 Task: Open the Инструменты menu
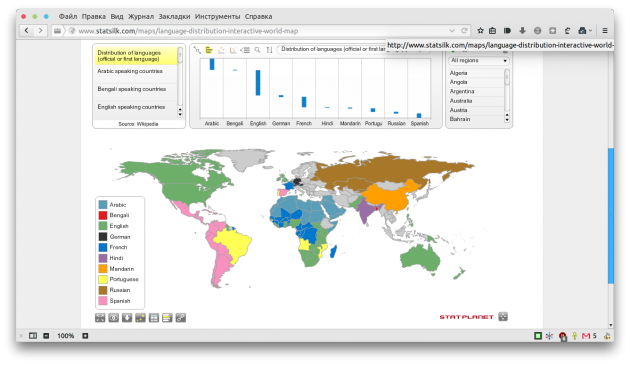tap(217, 16)
